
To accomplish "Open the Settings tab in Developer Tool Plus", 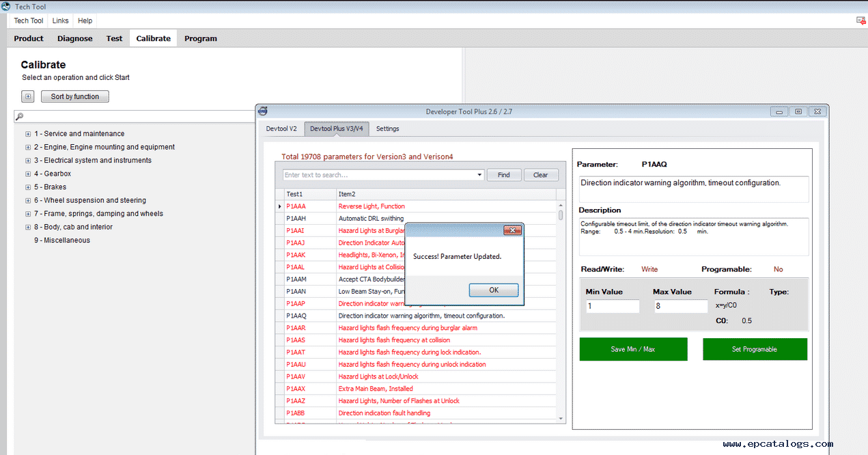I will [388, 128].
